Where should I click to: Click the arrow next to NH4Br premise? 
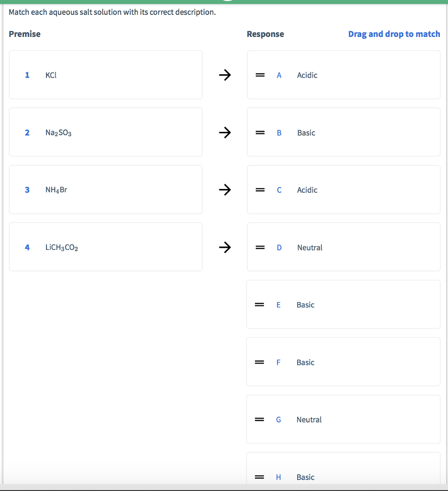tap(224, 190)
